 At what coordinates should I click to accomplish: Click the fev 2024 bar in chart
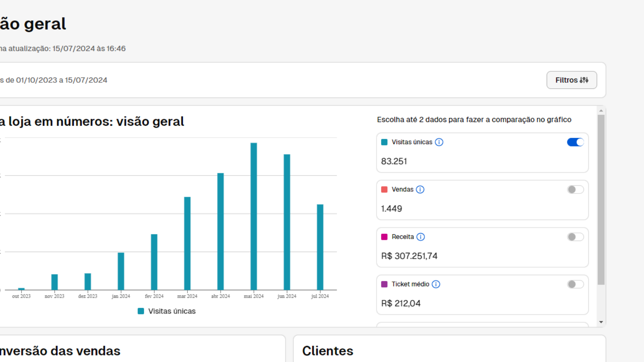(x=154, y=262)
